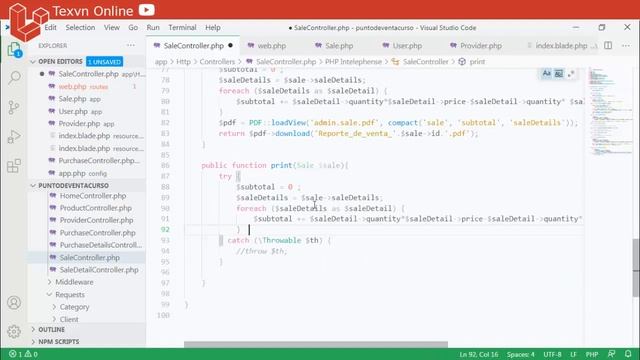The height and width of the screenshot is (360, 640).
Task: Open ProviderController.php in file tree
Action: (x=87, y=220)
